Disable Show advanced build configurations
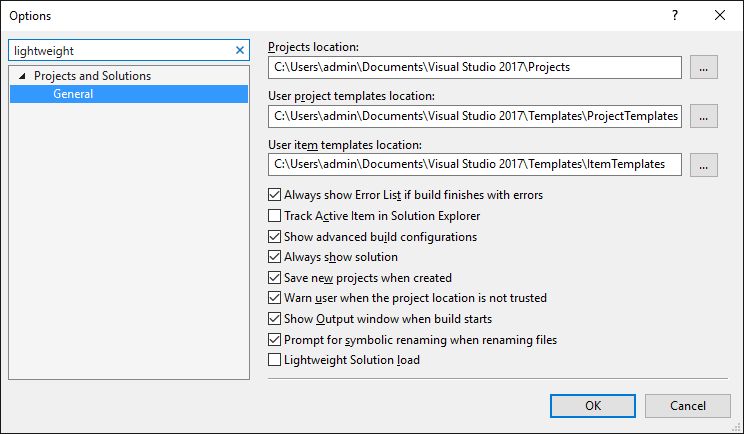Viewport: 744px width, 434px height. point(275,237)
